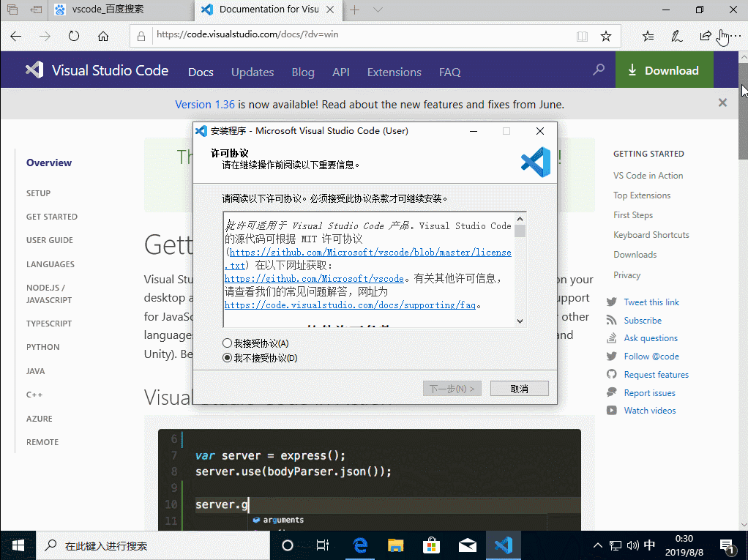
Task: Click license text scroll-down arrow
Action: tap(520, 321)
